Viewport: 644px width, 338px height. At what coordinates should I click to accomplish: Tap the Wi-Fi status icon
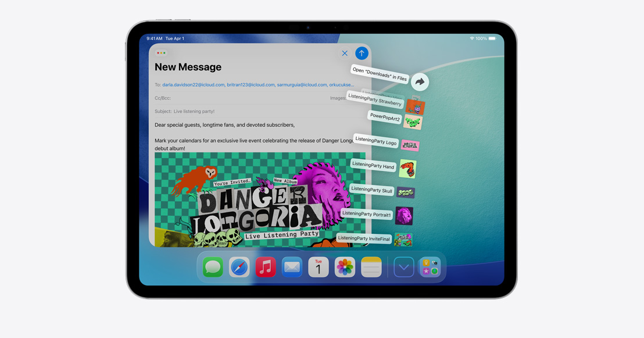click(x=472, y=38)
